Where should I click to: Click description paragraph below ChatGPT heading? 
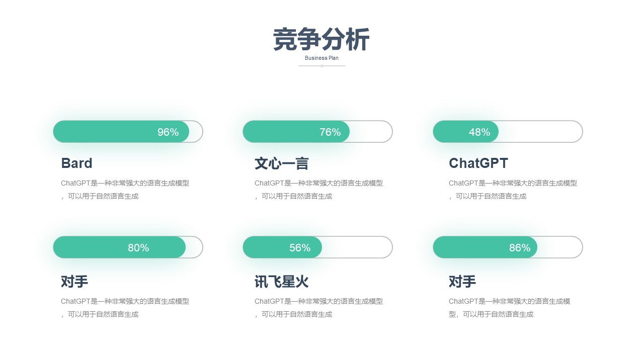click(x=513, y=190)
